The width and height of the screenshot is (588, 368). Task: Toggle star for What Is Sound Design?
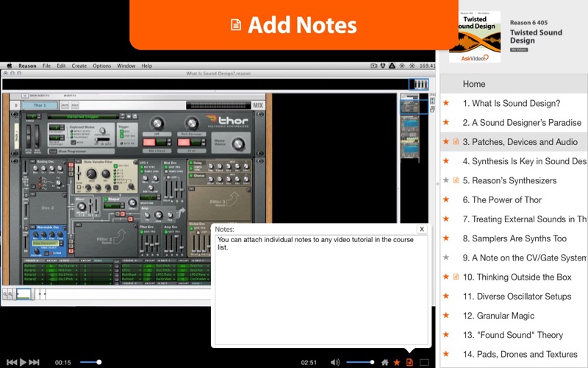pyautogui.click(x=446, y=103)
